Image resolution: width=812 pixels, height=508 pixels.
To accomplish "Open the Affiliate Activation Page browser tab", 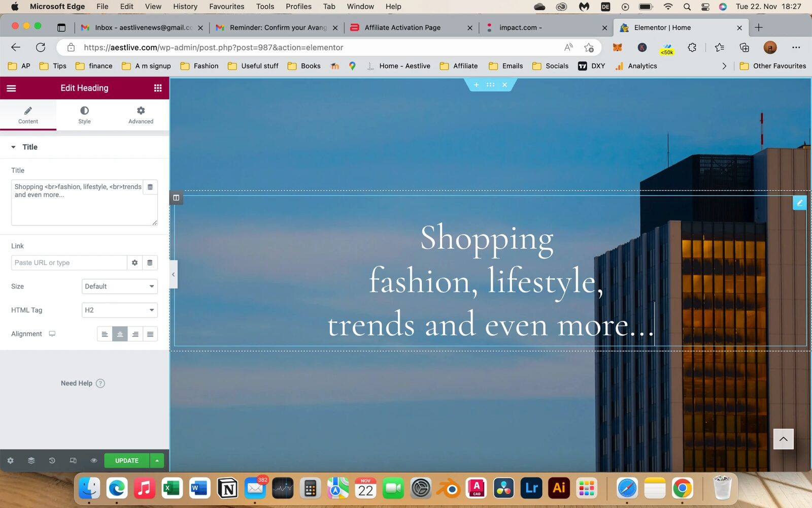I will click(411, 27).
